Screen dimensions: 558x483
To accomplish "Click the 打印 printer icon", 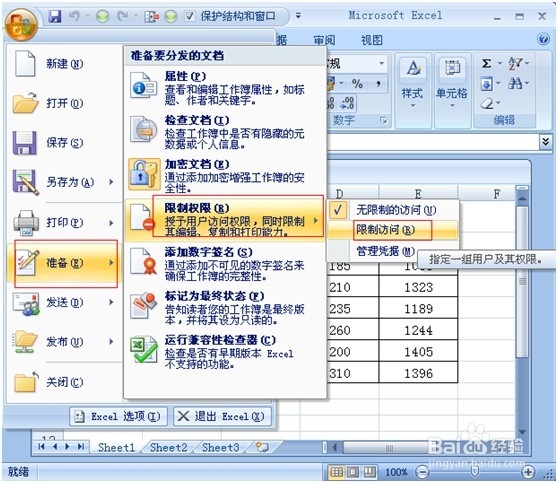I will point(26,223).
